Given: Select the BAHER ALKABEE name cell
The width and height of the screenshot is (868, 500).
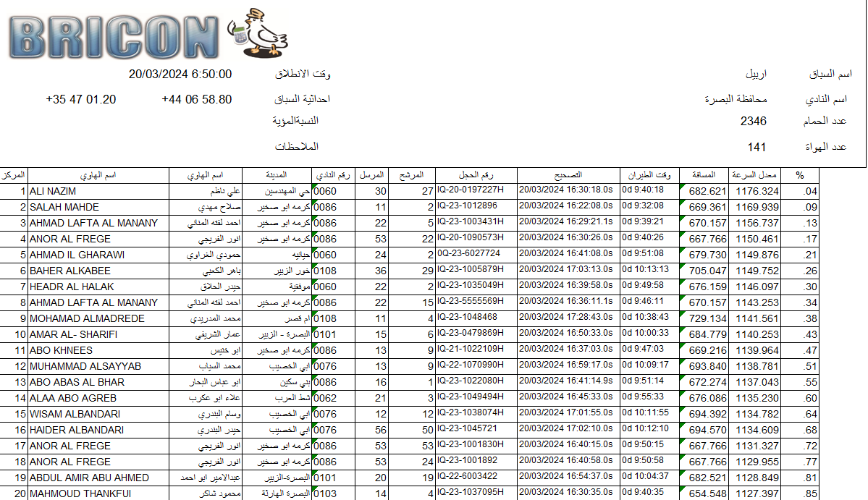Looking at the screenshot, I should [69, 271].
